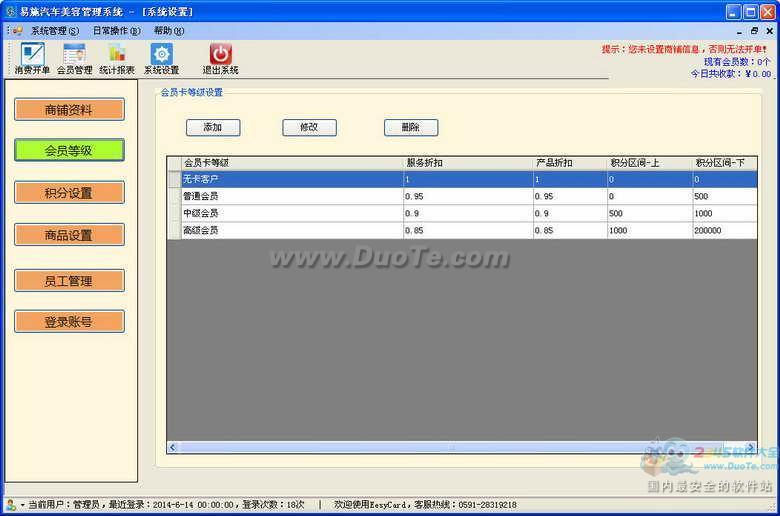Open the 帮助(H) menu
Image resolution: width=780 pixels, height=516 pixels.
[169, 31]
